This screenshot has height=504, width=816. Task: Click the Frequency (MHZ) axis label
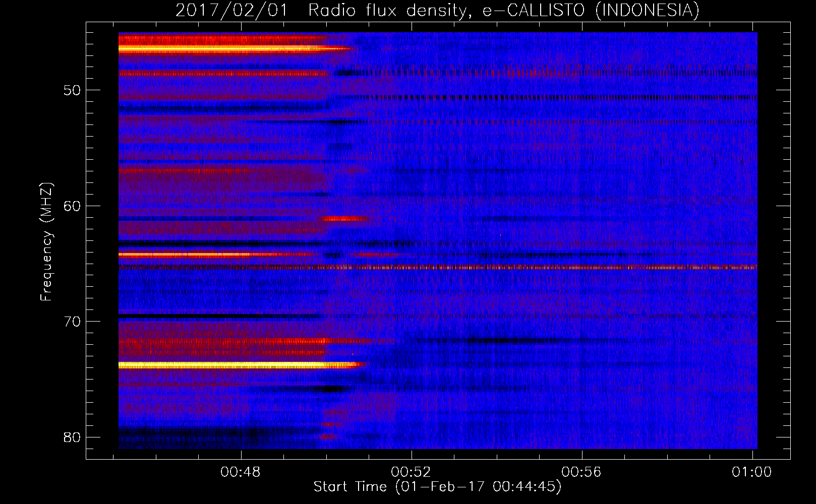coord(46,241)
